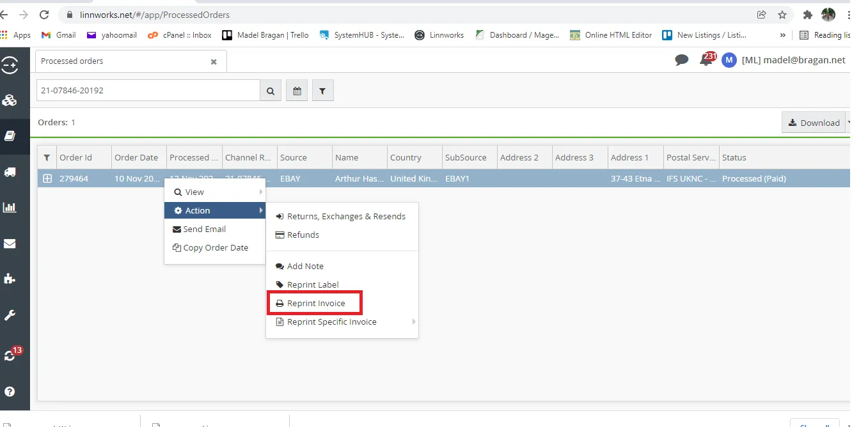The image size is (868, 427).
Task: Open the Linnworks bookmark
Action: pos(439,35)
